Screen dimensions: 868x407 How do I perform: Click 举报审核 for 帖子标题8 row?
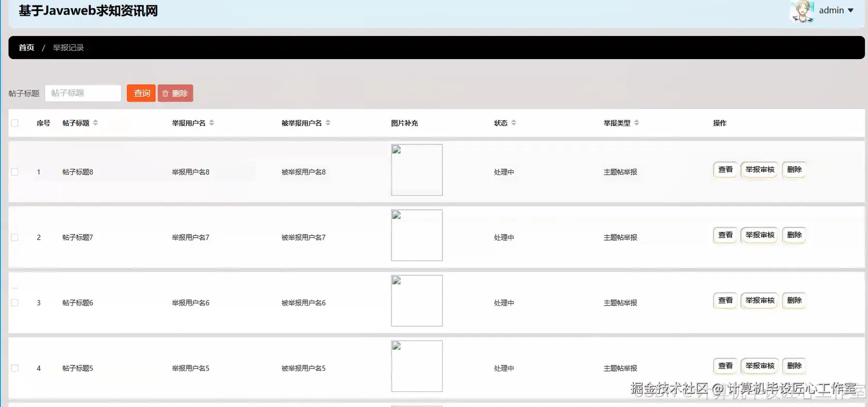click(x=760, y=170)
